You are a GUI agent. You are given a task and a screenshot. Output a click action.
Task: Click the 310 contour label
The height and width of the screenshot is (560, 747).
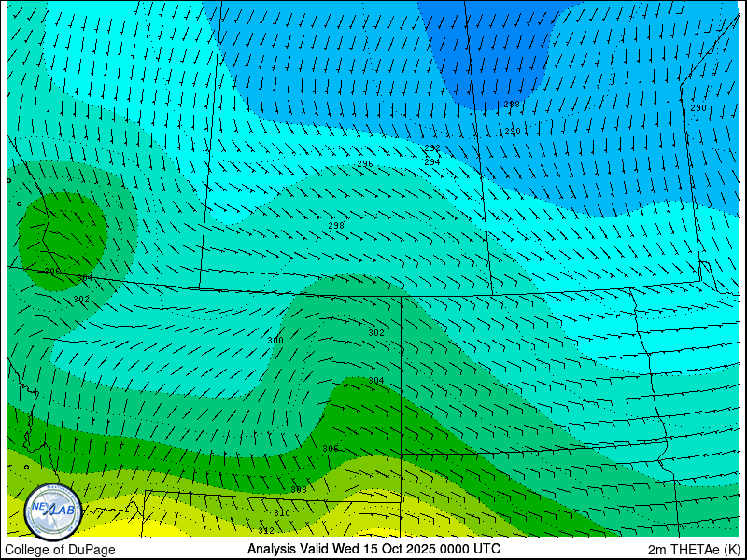[x=282, y=512]
